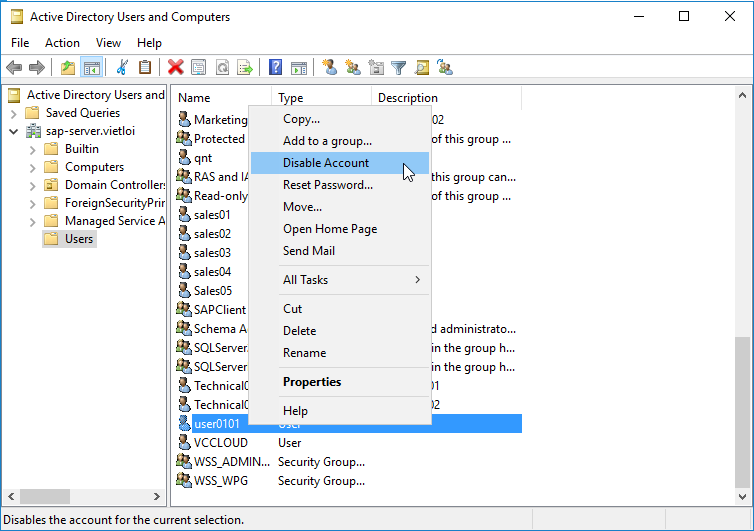Create new organizational unit toolbar icon
Viewport: 754px width, 531px height.
[x=376, y=67]
